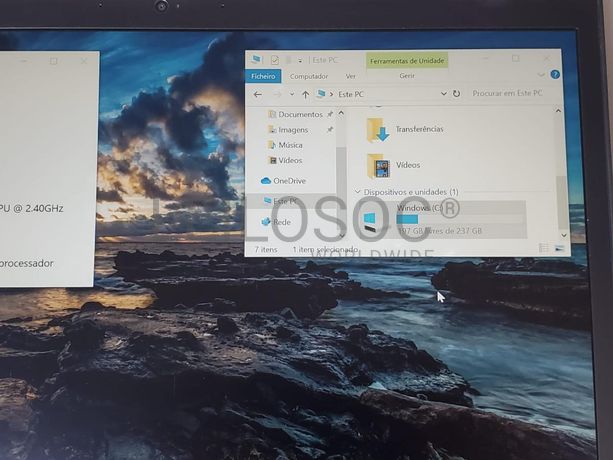Click the Help question mark icon

[555, 75]
